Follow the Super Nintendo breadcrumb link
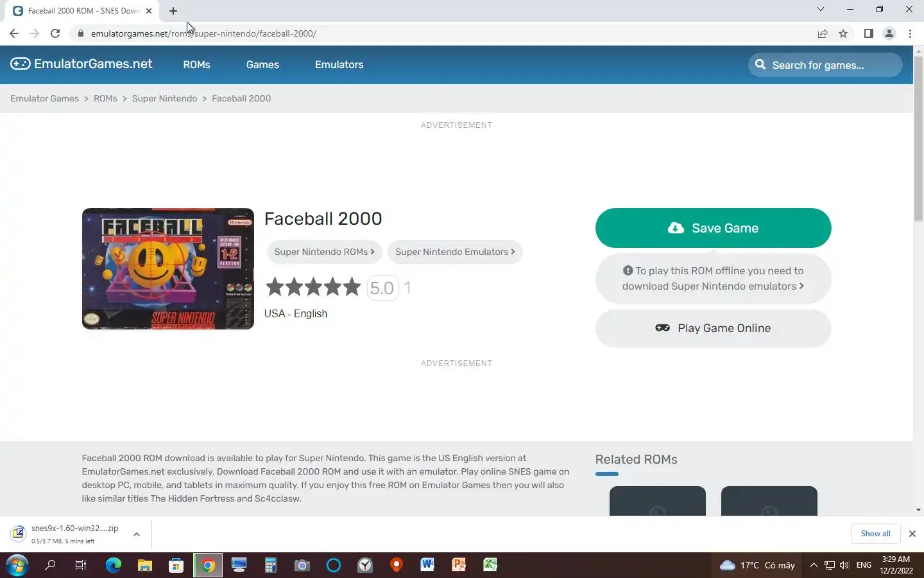The image size is (924, 578). [164, 98]
